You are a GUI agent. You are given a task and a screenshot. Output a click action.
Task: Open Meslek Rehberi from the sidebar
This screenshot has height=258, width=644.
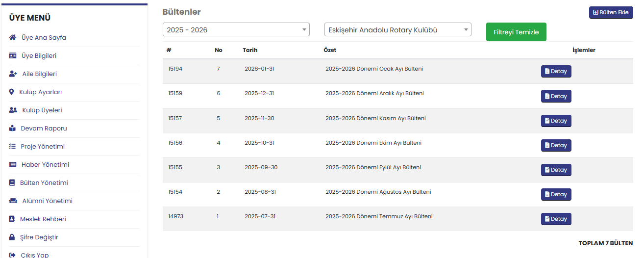point(43,219)
